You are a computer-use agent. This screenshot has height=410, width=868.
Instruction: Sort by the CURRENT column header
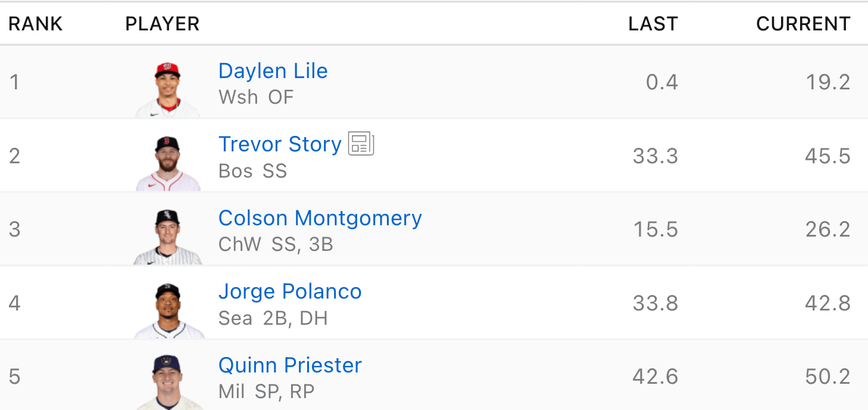point(803,24)
